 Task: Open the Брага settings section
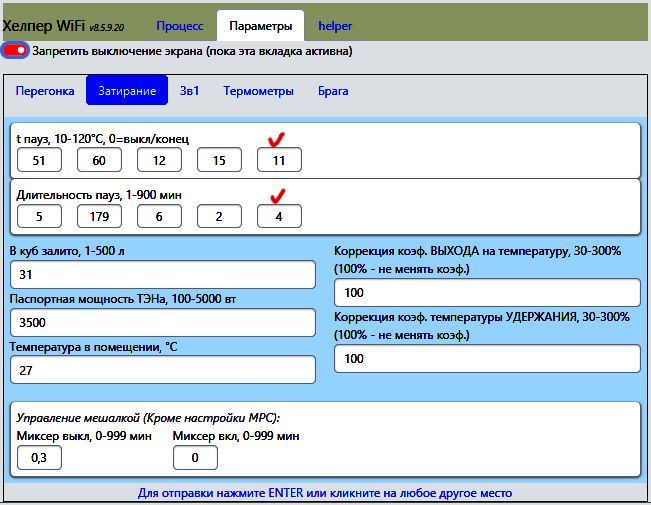pos(333,91)
